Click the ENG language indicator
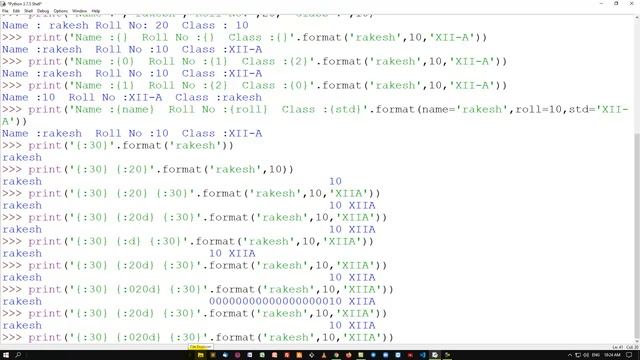Viewport: 640px width, 360px height. pos(596,355)
